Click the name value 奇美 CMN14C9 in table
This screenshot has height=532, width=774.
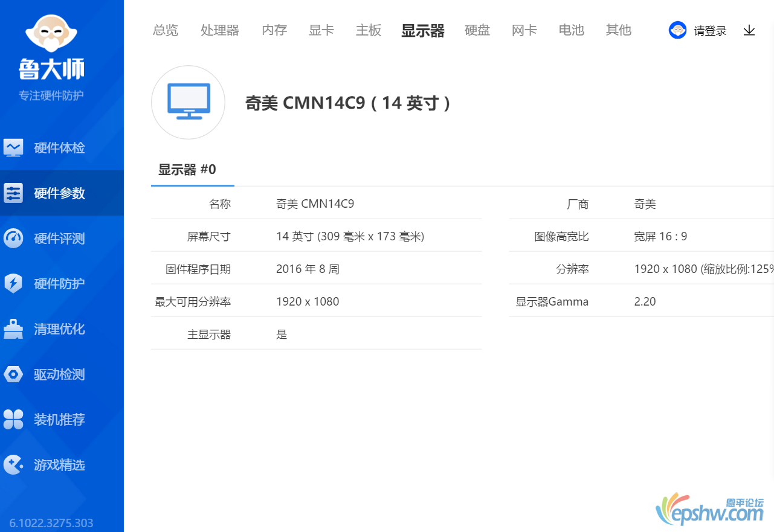315,204
